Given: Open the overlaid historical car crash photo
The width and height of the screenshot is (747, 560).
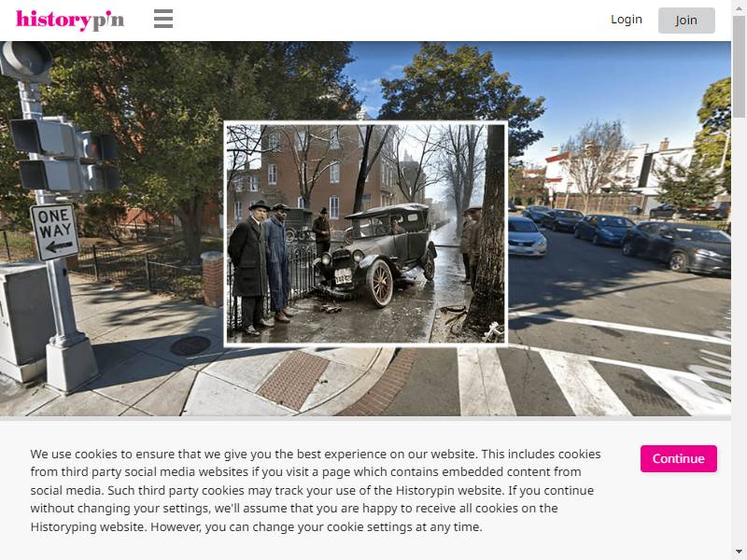Looking at the screenshot, I should coord(365,232).
